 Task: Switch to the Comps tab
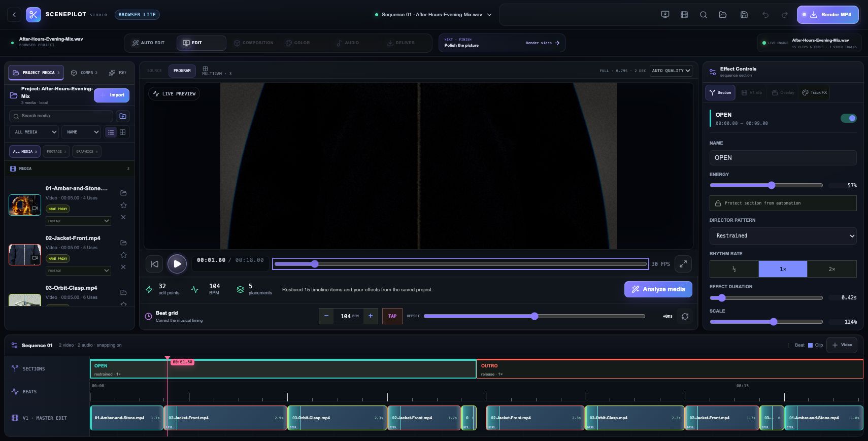(x=84, y=73)
